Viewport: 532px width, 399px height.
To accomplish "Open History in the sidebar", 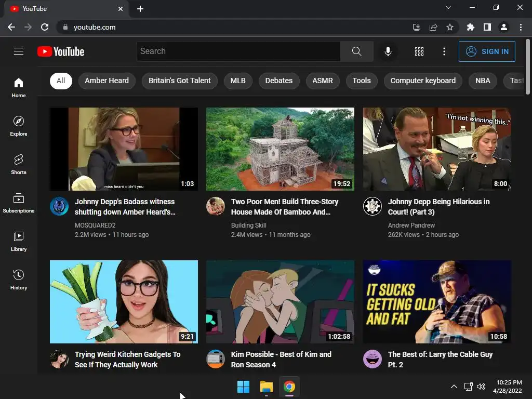I will tap(19, 280).
